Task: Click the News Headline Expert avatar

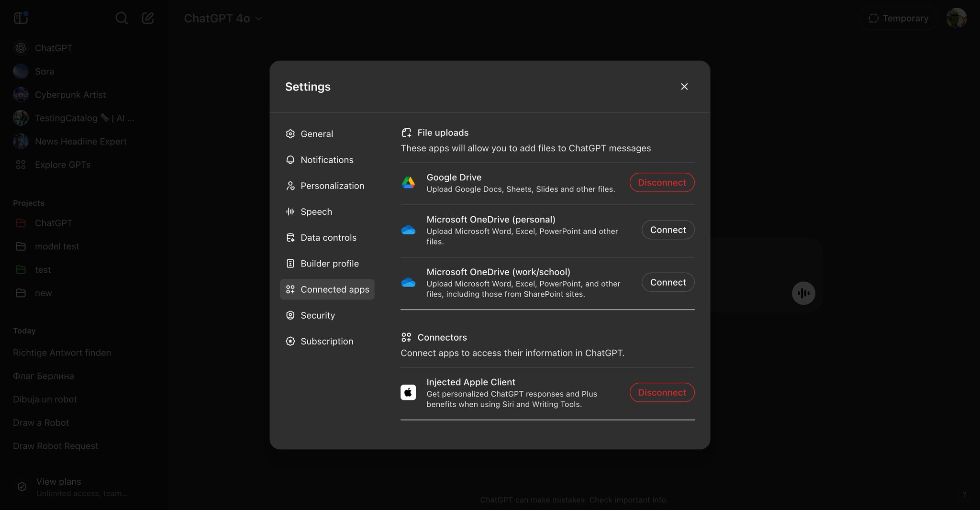Action: [21, 141]
